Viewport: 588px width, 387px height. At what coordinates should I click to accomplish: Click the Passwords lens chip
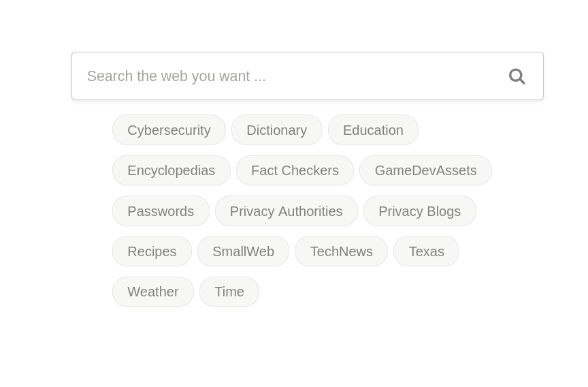[161, 211]
